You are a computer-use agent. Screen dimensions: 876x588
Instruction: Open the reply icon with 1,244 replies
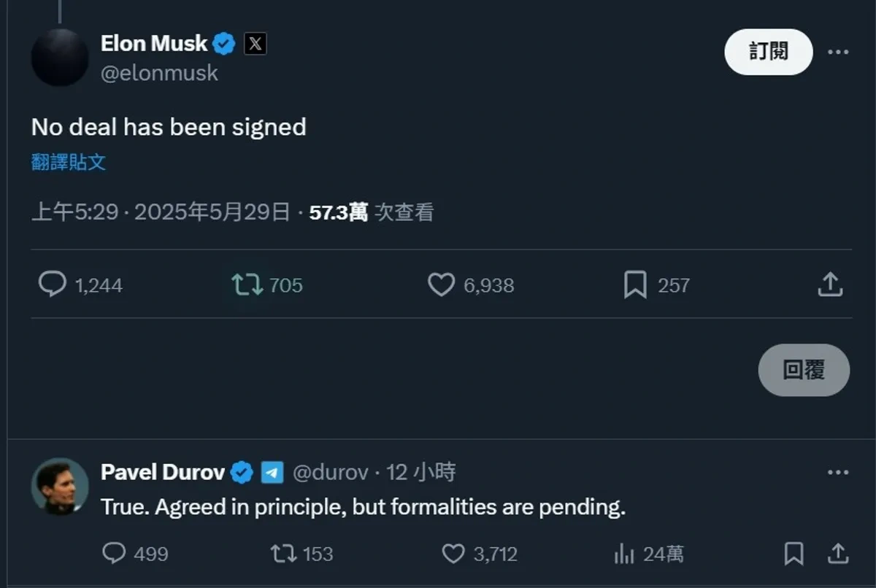coord(52,285)
